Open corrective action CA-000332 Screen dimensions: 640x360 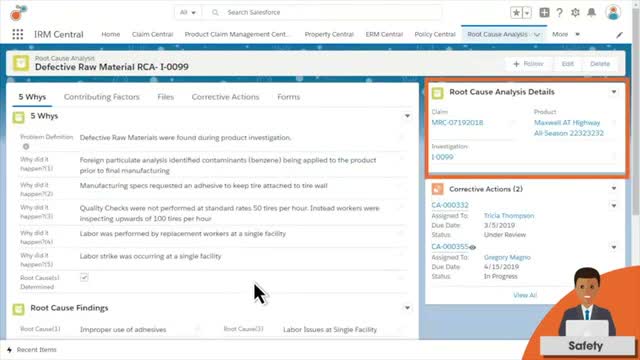point(450,205)
